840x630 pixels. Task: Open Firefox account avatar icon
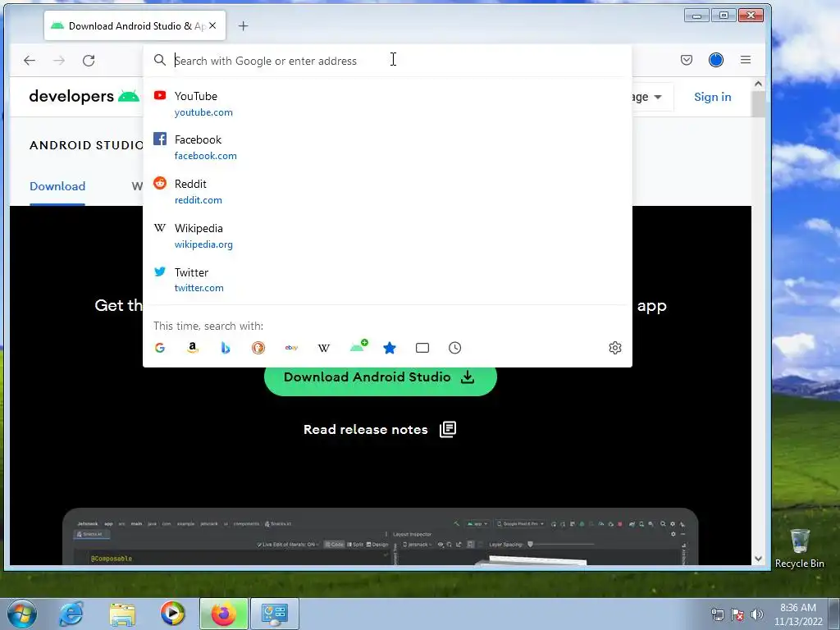tap(715, 60)
